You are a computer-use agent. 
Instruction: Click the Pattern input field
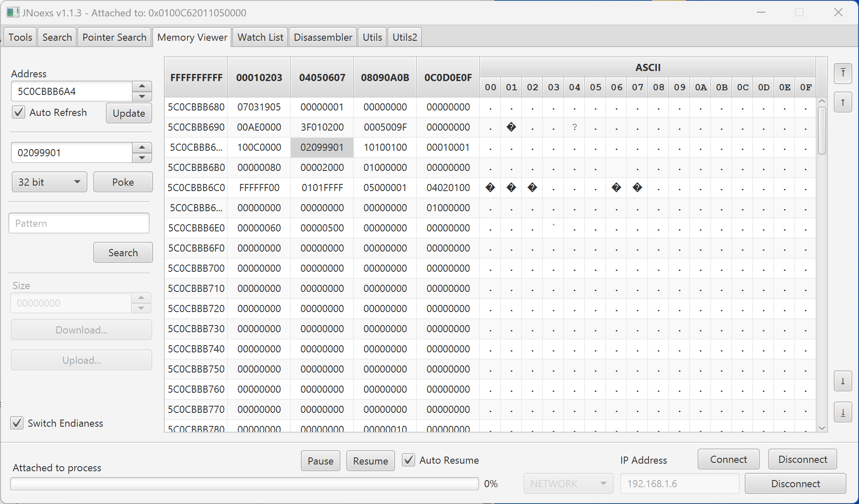[79, 223]
